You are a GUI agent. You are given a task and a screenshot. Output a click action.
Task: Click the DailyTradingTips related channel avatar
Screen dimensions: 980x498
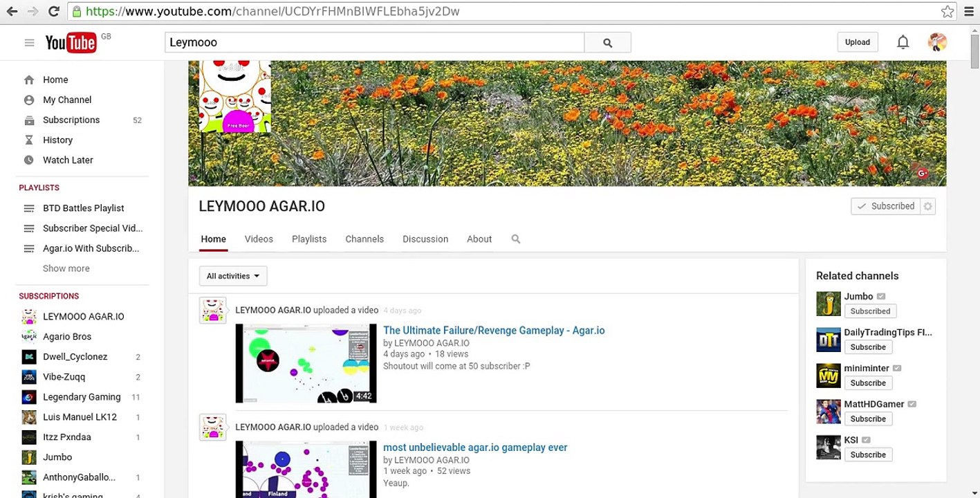pos(829,340)
